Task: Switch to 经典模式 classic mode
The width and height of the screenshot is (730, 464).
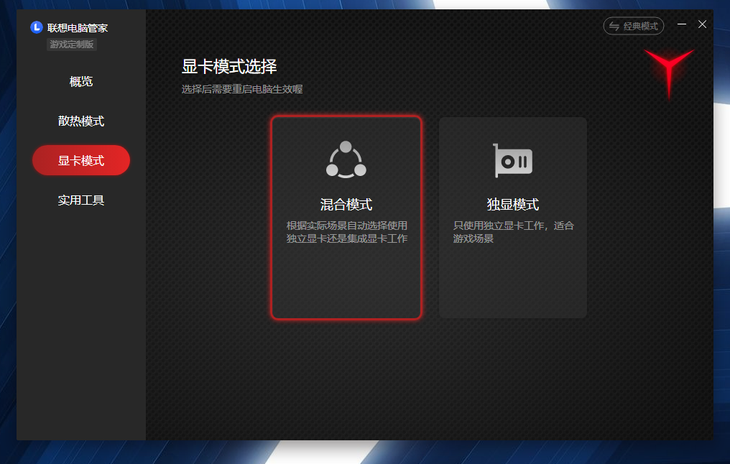Action: click(640, 26)
